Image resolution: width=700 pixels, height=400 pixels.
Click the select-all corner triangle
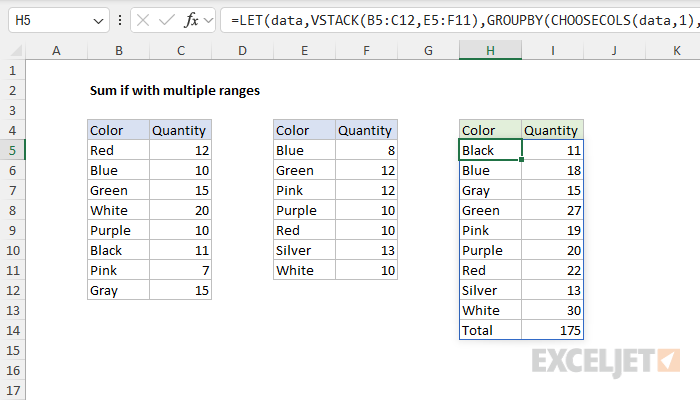click(x=16, y=51)
